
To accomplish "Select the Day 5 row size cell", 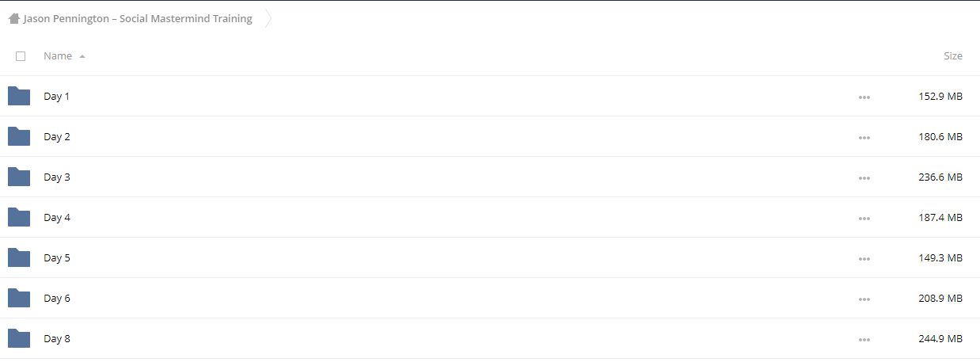I will point(940,257).
